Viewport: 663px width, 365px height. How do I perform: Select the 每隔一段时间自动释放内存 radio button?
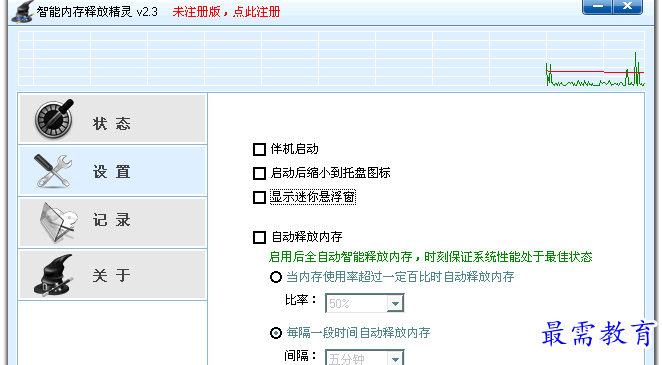(x=276, y=333)
